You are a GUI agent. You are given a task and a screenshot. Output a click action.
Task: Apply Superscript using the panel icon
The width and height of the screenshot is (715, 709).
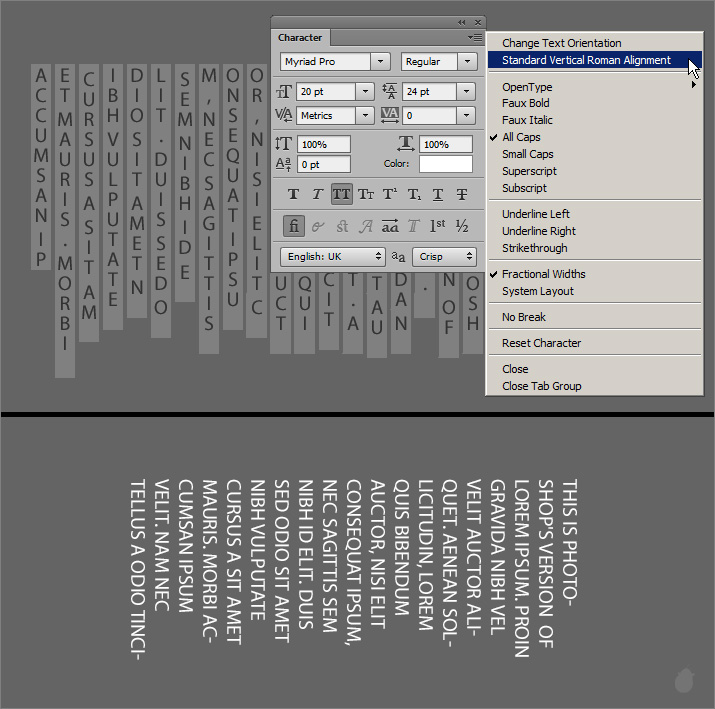(390, 194)
